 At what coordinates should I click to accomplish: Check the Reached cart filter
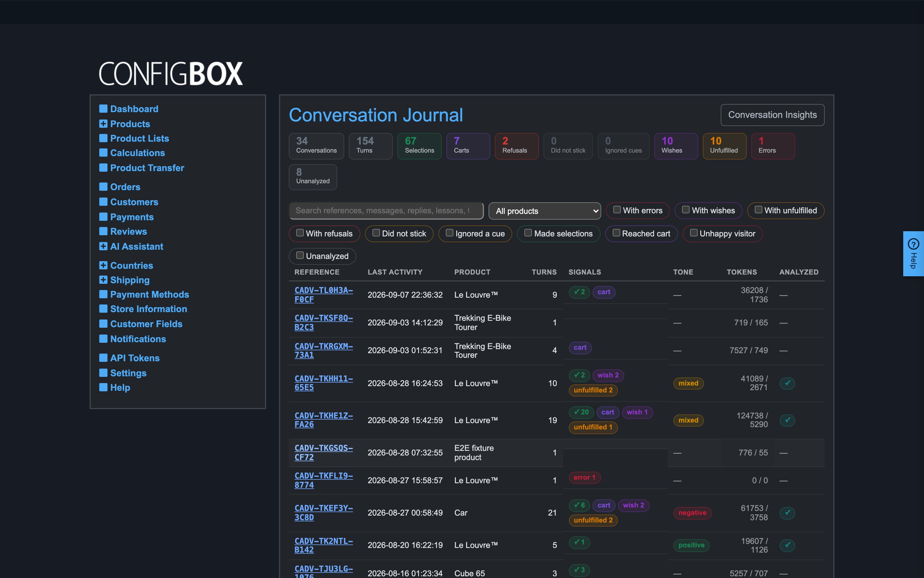616,233
